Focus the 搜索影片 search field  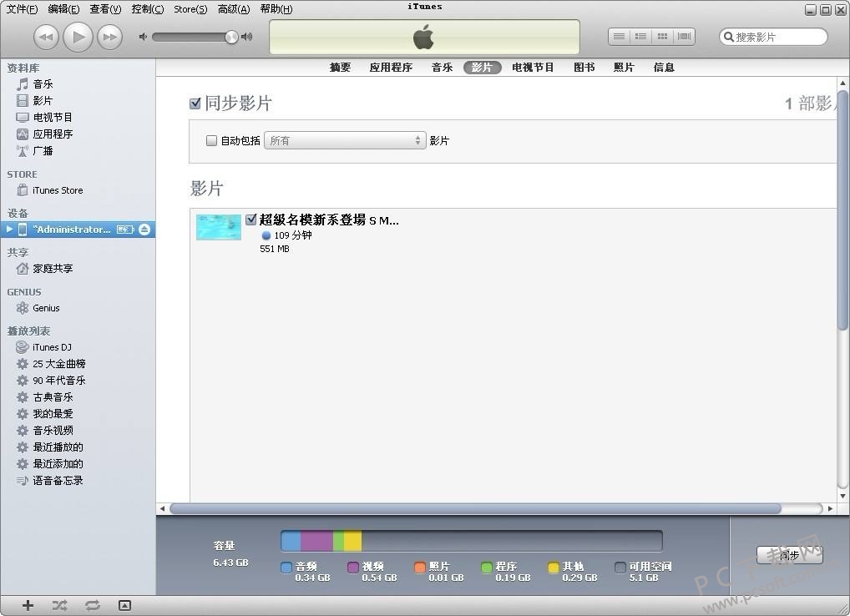pos(773,37)
